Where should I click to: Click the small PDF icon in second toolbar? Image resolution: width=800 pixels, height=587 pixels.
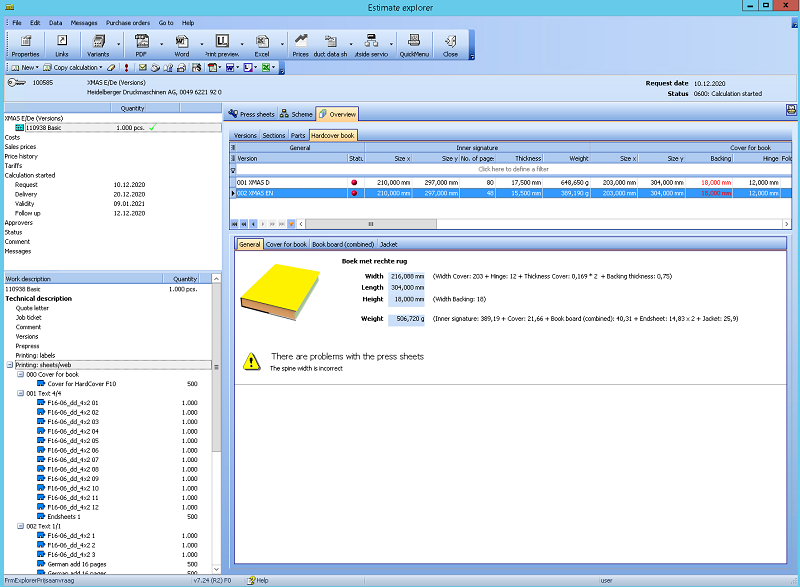point(212,67)
